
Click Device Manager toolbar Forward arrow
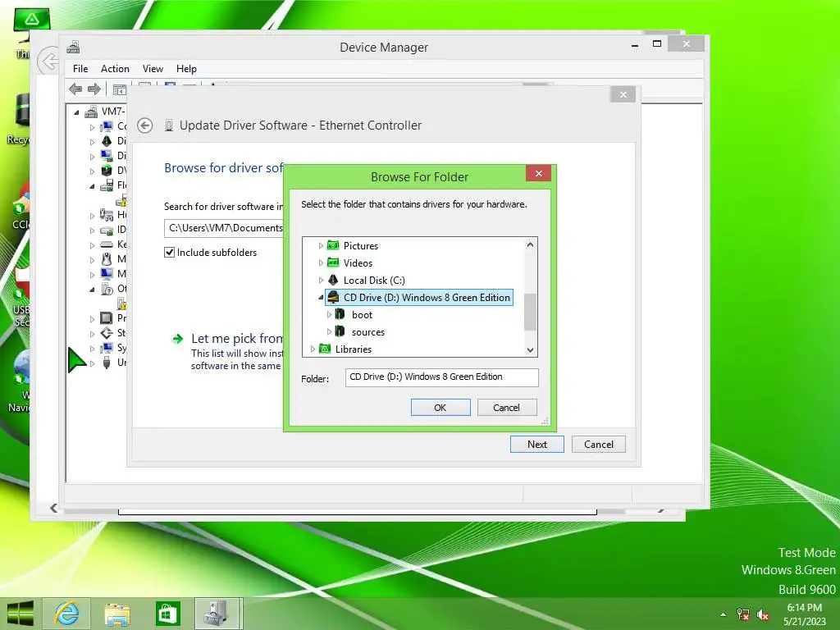pyautogui.click(x=94, y=89)
